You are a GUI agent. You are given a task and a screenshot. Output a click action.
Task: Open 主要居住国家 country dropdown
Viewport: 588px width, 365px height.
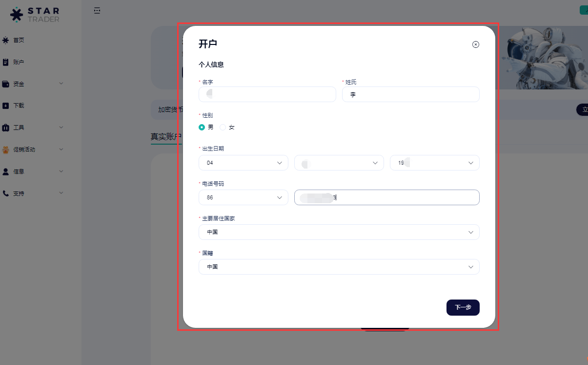[339, 232]
